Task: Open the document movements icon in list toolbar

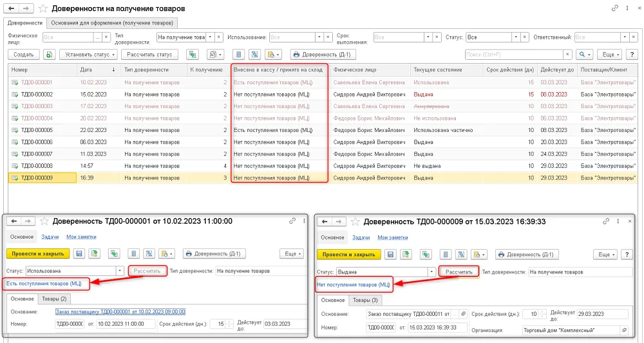Action: (239, 55)
